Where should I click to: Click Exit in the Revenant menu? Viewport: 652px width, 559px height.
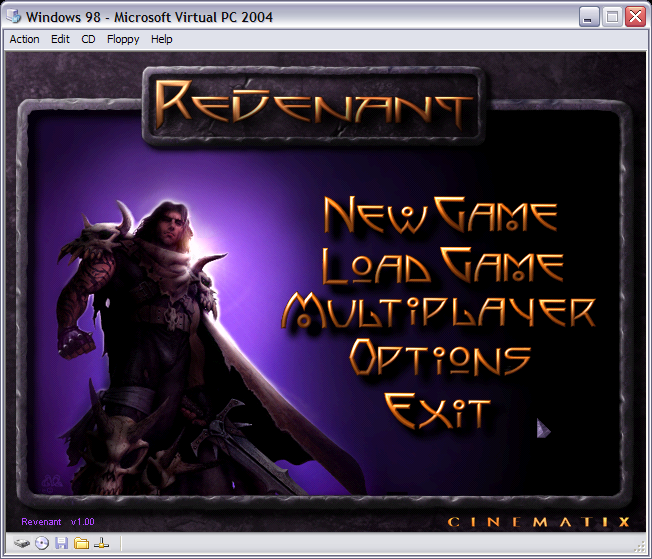pos(437,411)
